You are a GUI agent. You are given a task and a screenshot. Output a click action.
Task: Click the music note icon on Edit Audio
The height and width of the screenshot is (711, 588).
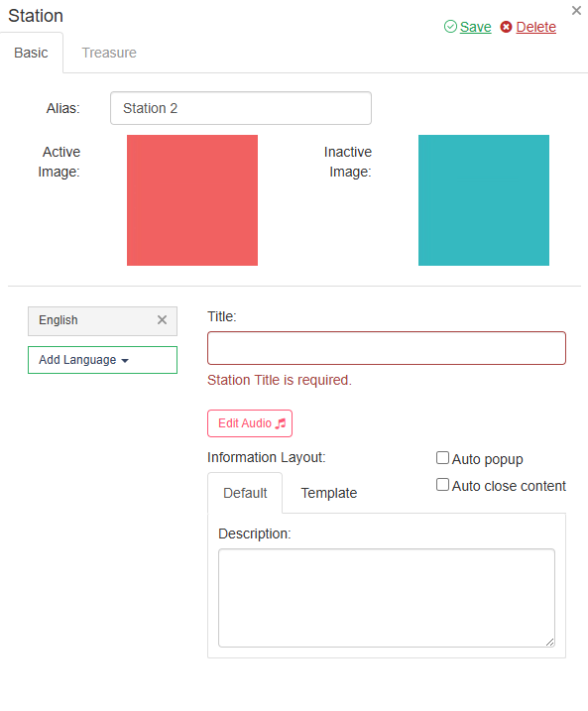tap(281, 423)
